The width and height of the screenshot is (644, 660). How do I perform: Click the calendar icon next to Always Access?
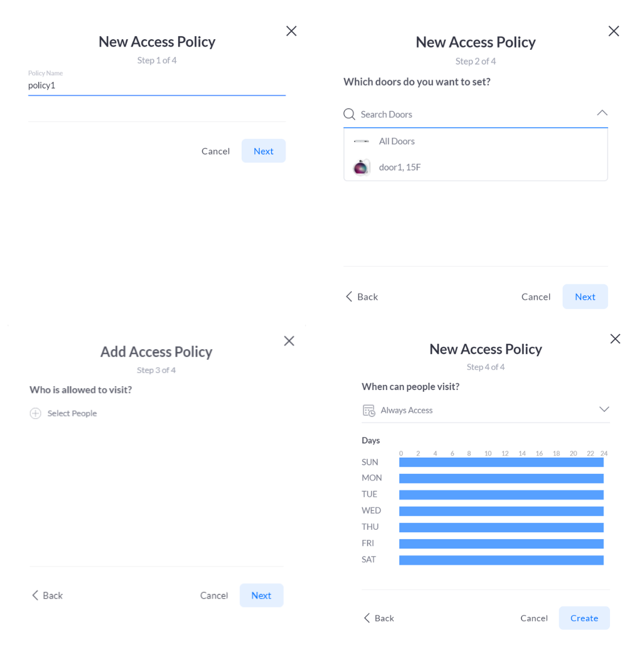pyautogui.click(x=369, y=410)
